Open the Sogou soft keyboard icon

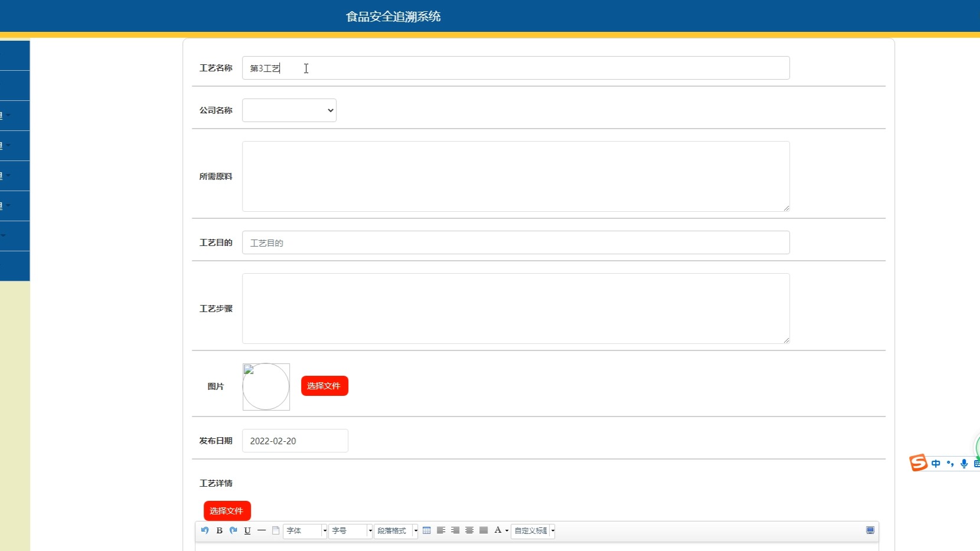tap(977, 464)
